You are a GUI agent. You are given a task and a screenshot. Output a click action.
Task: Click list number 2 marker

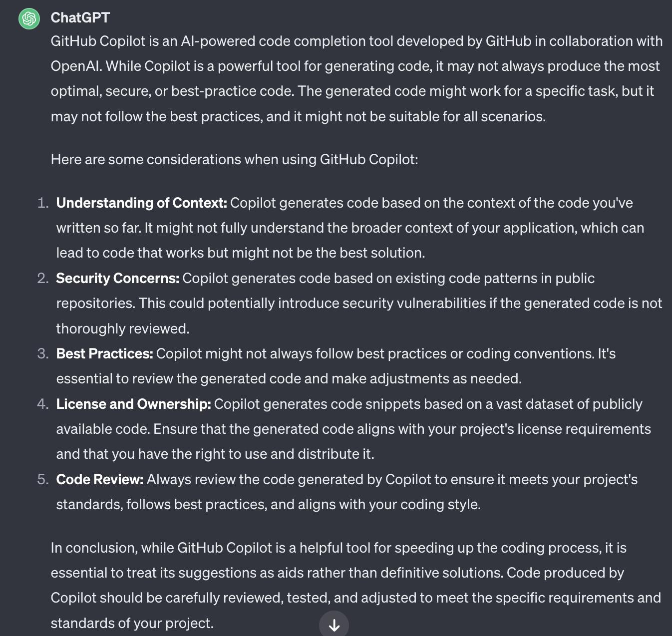click(x=43, y=279)
